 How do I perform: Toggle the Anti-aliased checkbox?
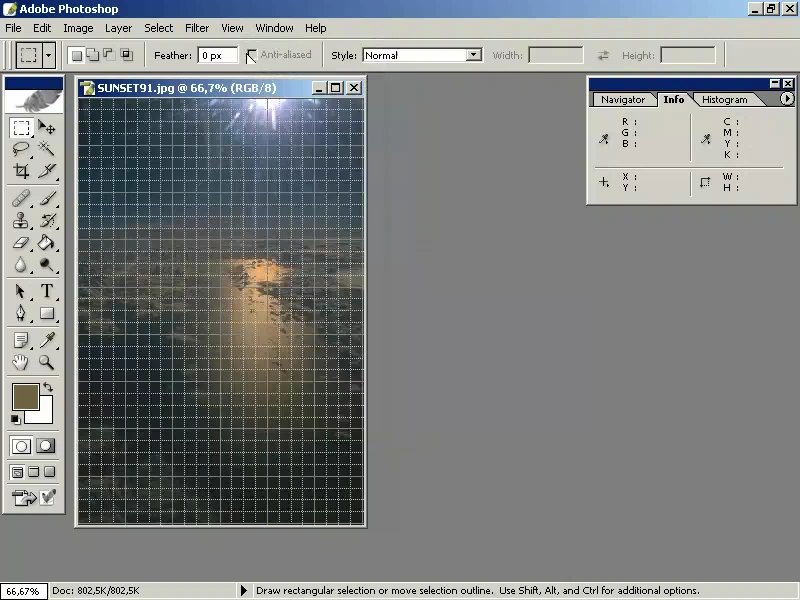(251, 55)
